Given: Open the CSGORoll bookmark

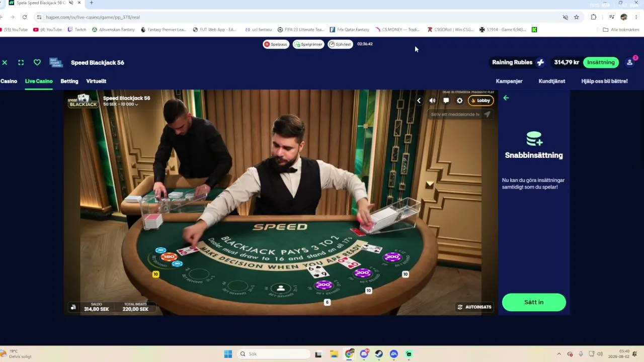Looking at the screenshot, I should click(x=451, y=30).
